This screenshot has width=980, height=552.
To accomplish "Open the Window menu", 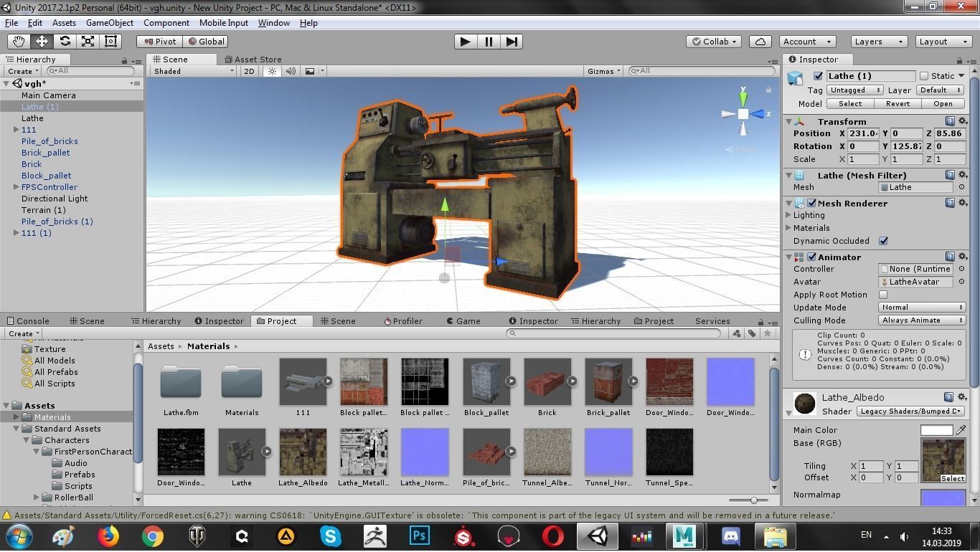I will (x=273, y=23).
